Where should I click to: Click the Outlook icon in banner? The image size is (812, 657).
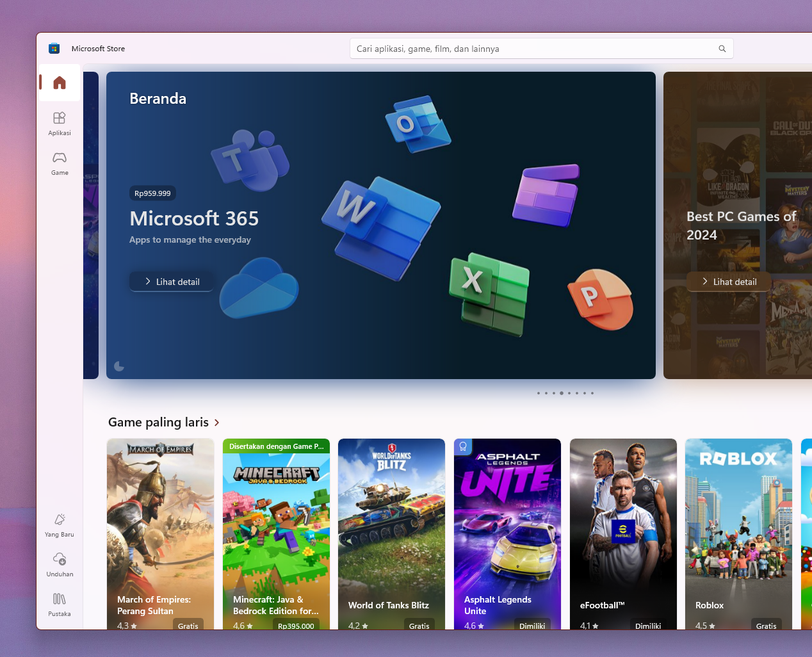click(x=418, y=124)
